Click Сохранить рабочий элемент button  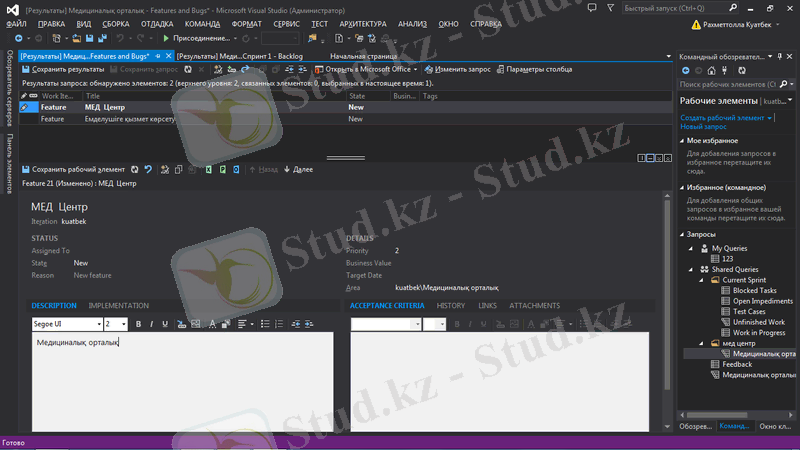point(73,169)
